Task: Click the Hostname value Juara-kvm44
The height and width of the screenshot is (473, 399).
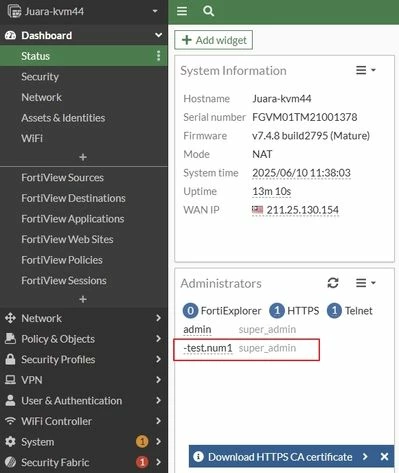Action: [282, 98]
